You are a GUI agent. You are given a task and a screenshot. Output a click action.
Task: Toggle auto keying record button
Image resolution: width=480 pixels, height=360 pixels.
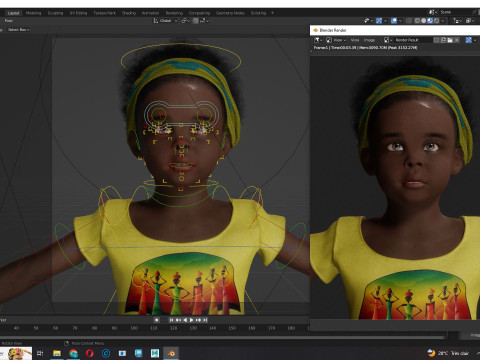coord(157,320)
